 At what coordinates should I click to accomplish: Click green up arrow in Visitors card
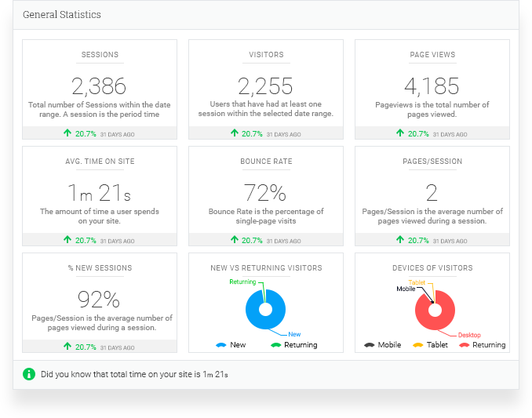click(x=234, y=133)
